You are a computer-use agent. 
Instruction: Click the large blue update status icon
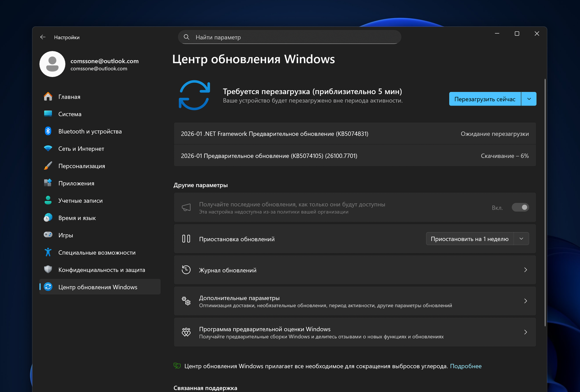point(194,95)
